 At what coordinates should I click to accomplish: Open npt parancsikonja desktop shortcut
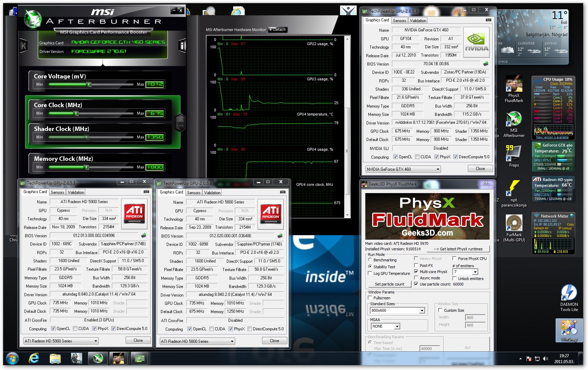514,194
